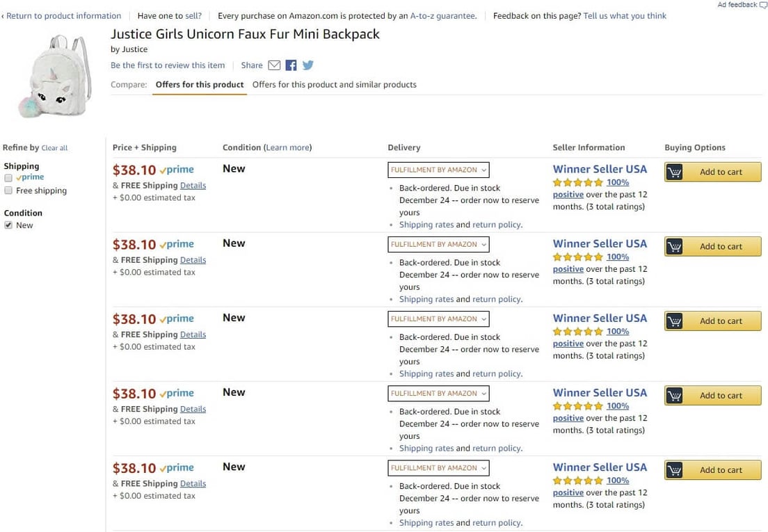Click the Prime badge beside the first price
Viewport: 768px width, 532px height.
[177, 170]
